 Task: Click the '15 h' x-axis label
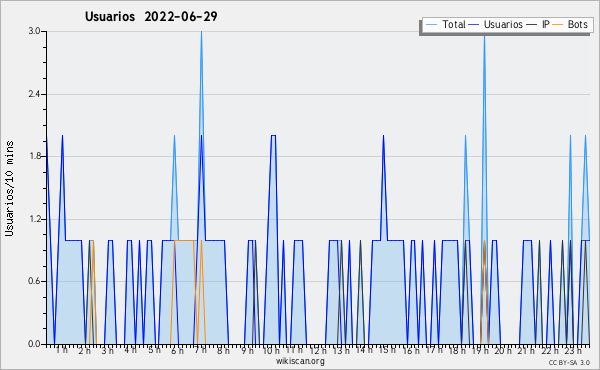387,350
